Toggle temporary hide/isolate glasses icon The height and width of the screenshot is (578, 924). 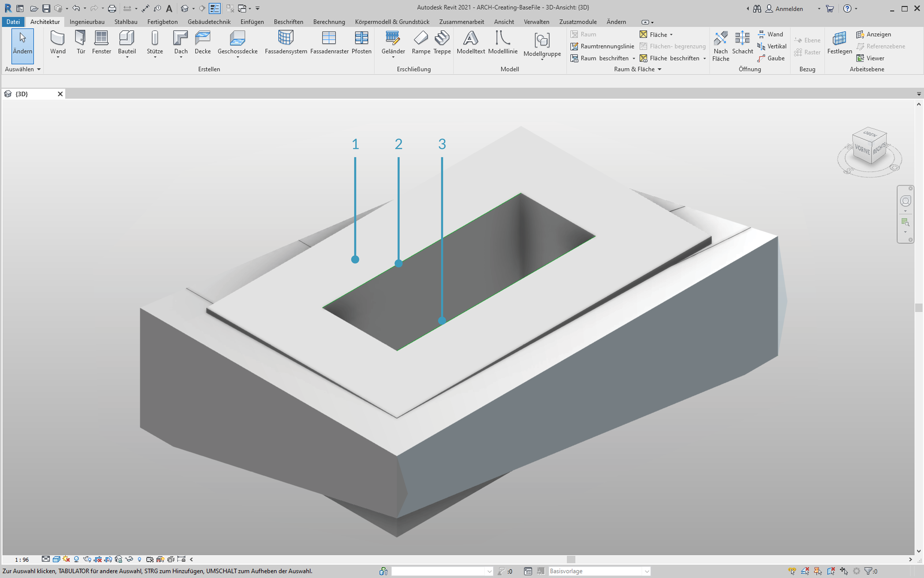[129, 559]
